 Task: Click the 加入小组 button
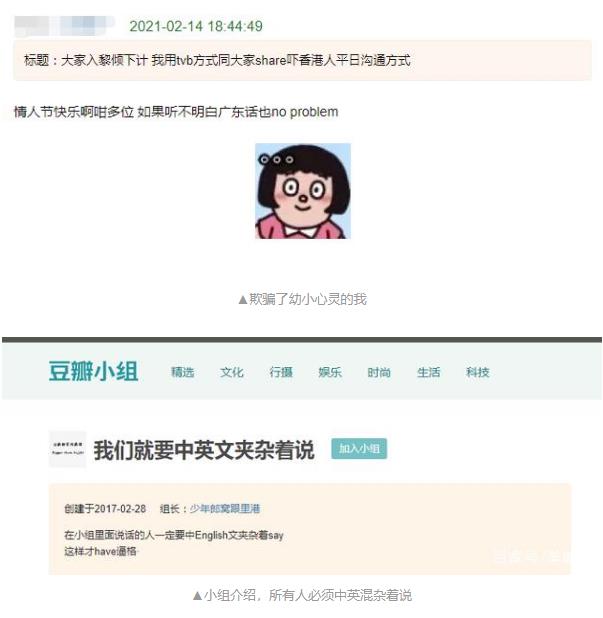[359, 449]
